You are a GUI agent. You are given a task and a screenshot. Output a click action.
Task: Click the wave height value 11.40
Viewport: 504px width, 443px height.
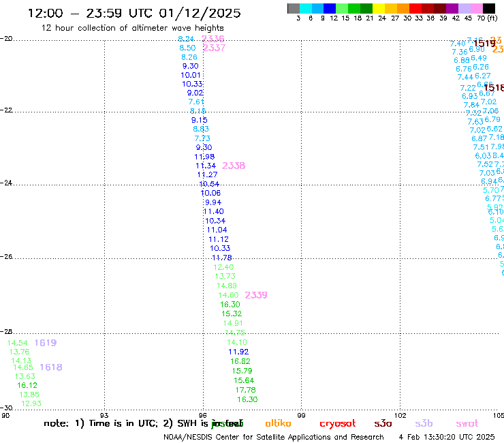pos(213,211)
